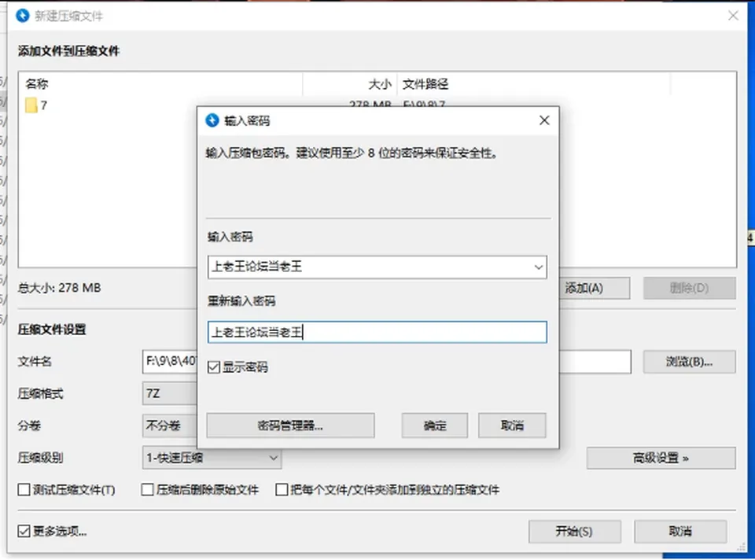Expand 高级设置 options

point(661,458)
